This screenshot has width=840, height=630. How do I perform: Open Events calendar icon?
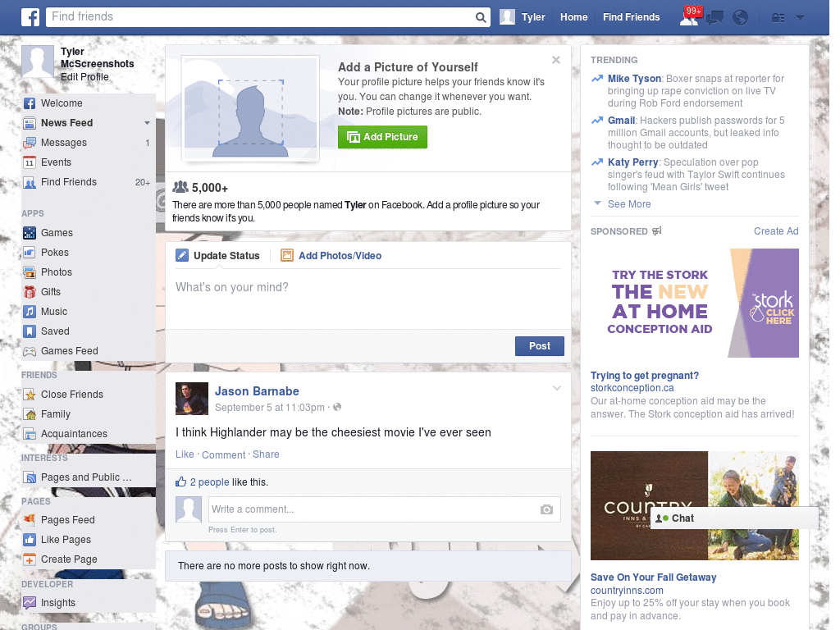[30, 162]
